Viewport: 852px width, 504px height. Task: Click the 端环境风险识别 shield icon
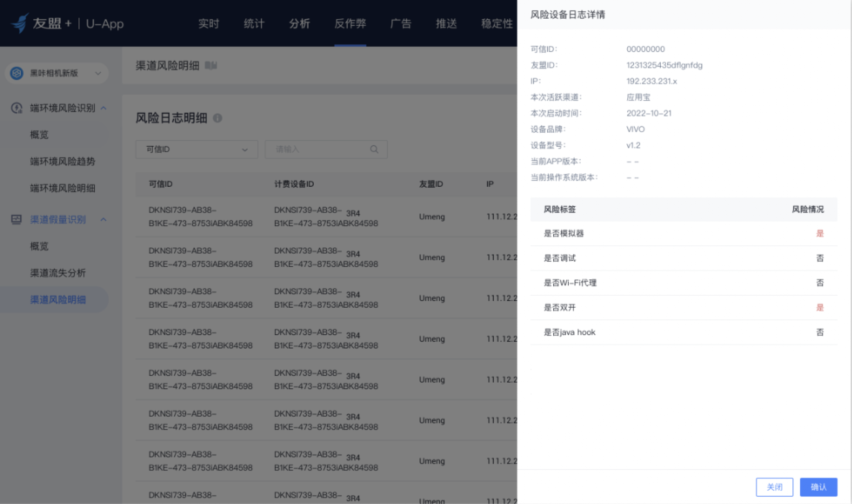click(17, 108)
